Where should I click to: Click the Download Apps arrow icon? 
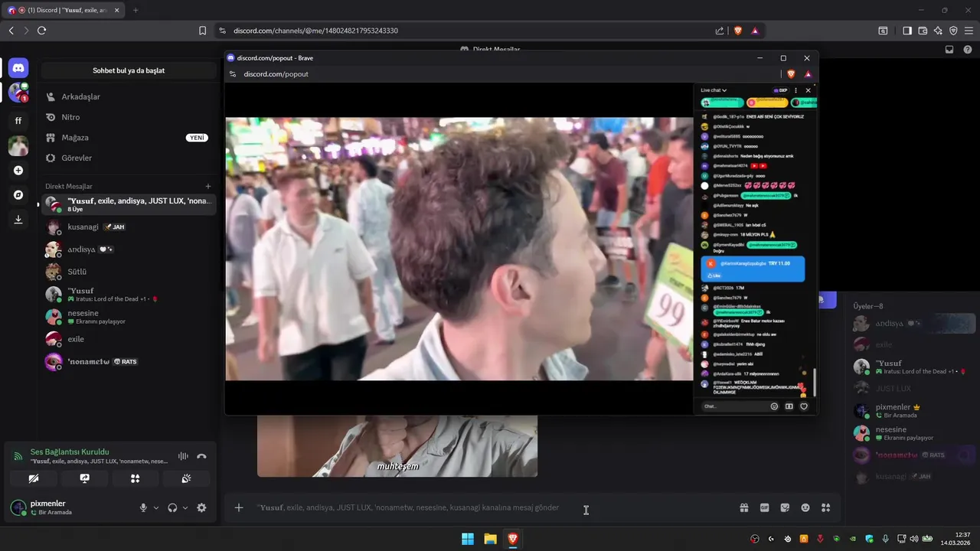click(x=18, y=220)
